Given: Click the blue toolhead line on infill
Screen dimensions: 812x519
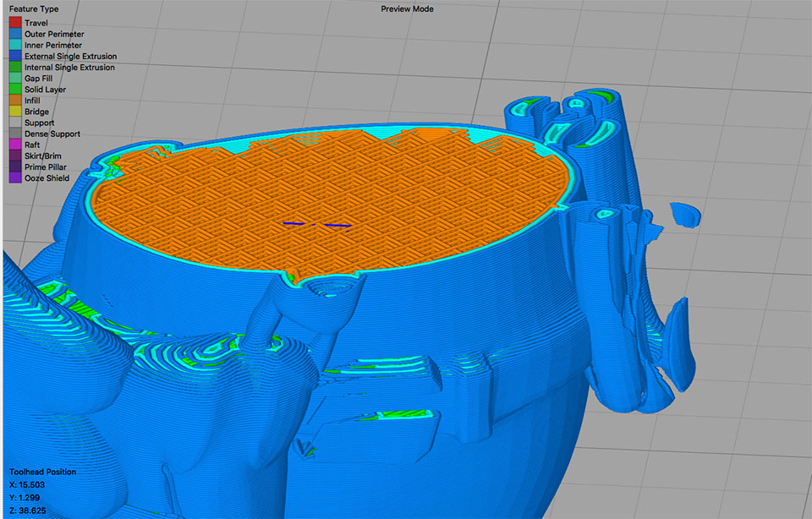Looking at the screenshot, I should [x=337, y=225].
